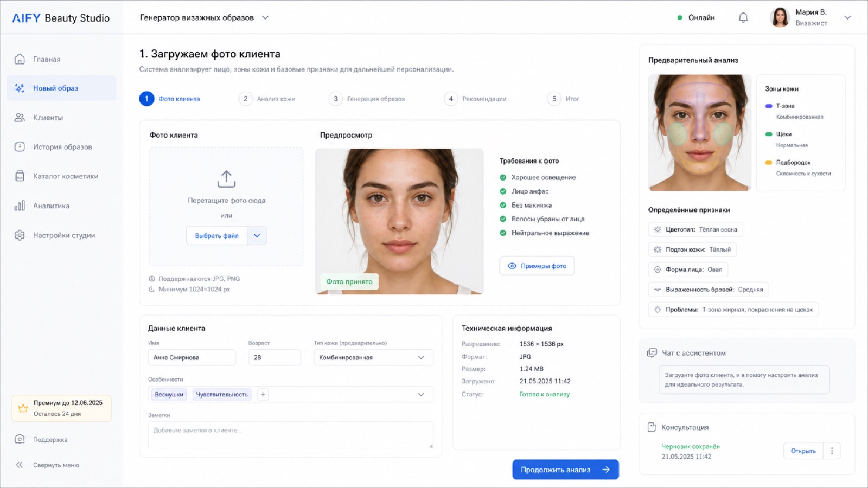Screen dimensions: 868x488
Task: Click the catalog icon beside Каталог косметики
Action: point(20,176)
